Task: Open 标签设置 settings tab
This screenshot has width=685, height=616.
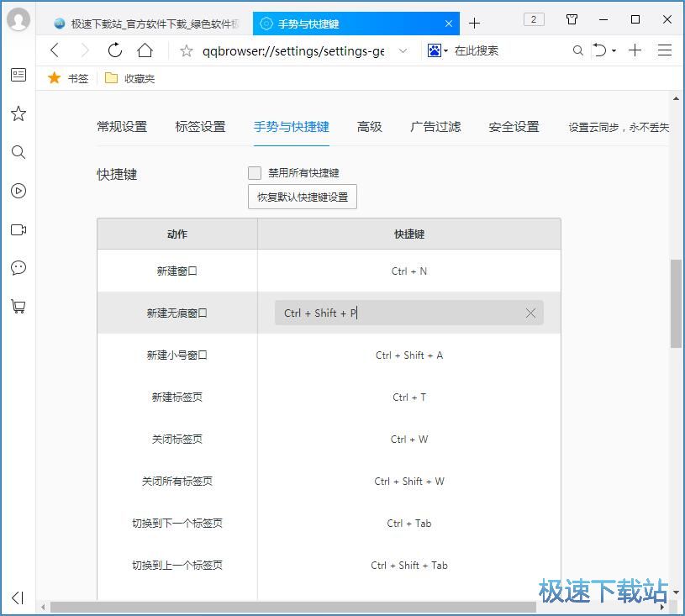Action: (200, 127)
